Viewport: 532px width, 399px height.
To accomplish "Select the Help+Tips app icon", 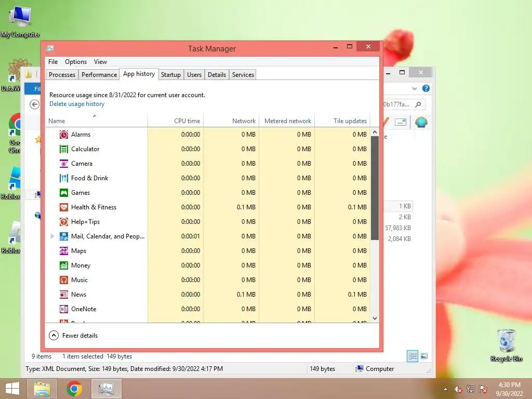I will click(x=64, y=222).
